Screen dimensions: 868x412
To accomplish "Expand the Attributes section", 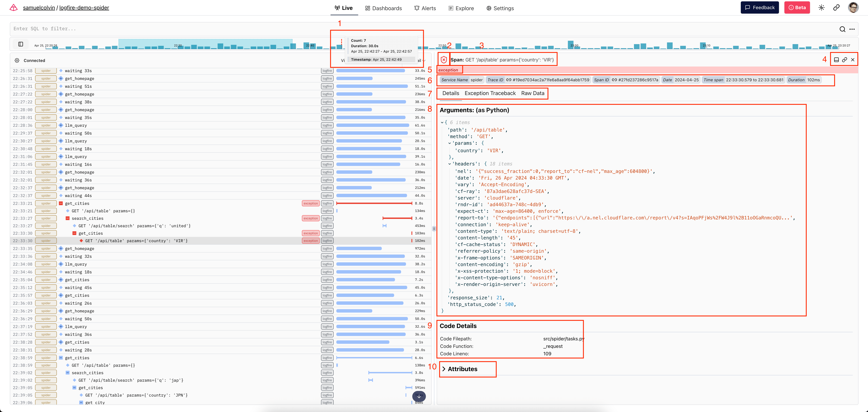I will coord(459,369).
